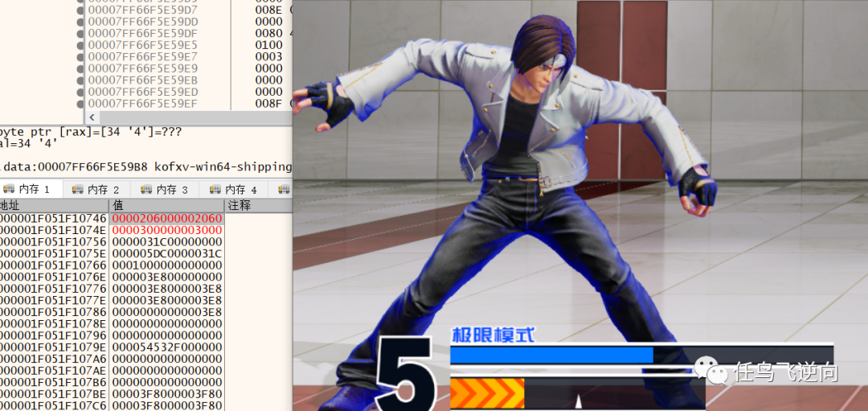868x411 pixels.
Task: Toggle breakpoint bullet at 00007FF66F5E59ED
Action: [80, 92]
